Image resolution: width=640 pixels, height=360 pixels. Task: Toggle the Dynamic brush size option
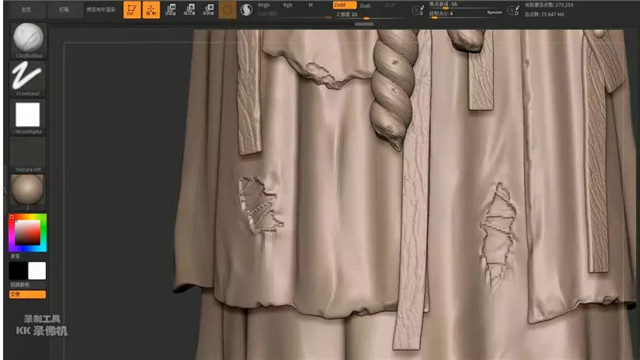pyautogui.click(x=495, y=13)
